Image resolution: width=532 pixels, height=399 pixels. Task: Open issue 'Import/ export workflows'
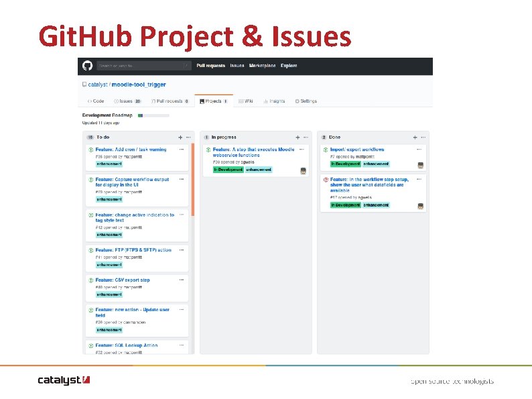[x=357, y=150]
